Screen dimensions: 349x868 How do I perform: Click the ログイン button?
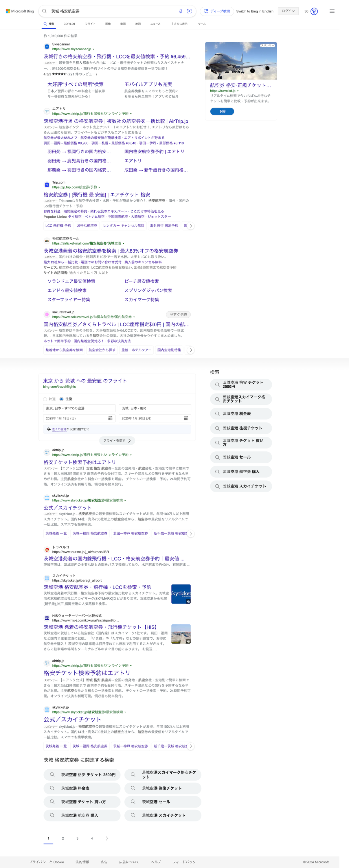point(288,11)
